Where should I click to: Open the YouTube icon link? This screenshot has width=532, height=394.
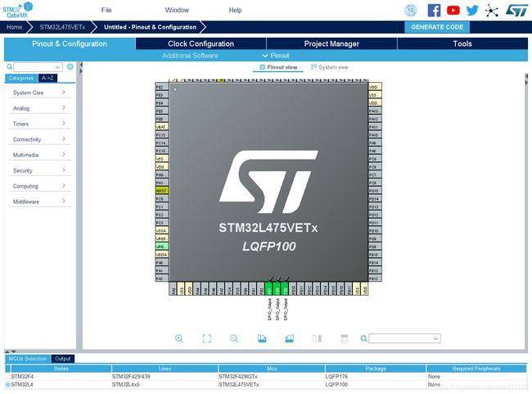(453, 10)
